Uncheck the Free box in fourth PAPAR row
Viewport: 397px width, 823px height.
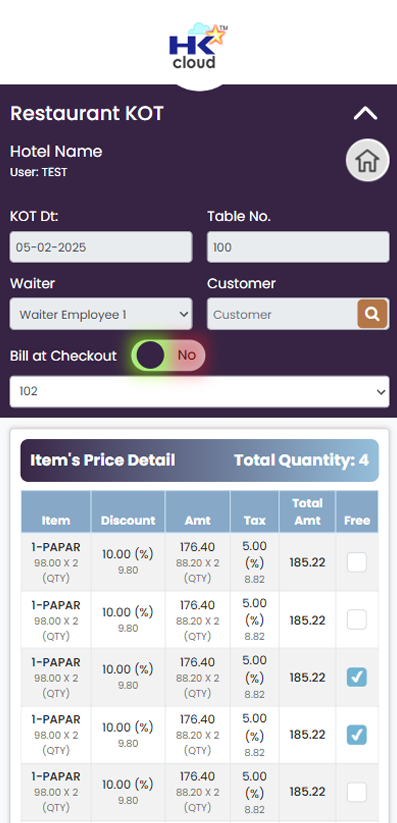(x=357, y=734)
